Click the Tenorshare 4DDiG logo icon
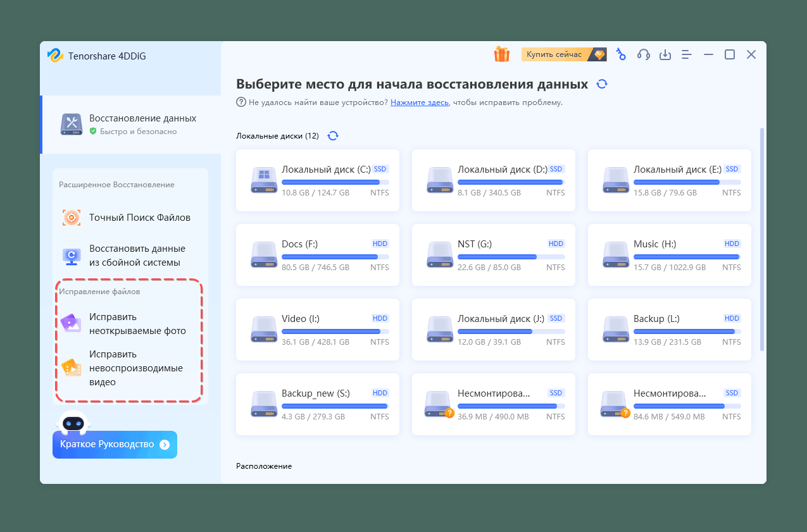Viewport: 807px width, 532px height. click(x=55, y=55)
